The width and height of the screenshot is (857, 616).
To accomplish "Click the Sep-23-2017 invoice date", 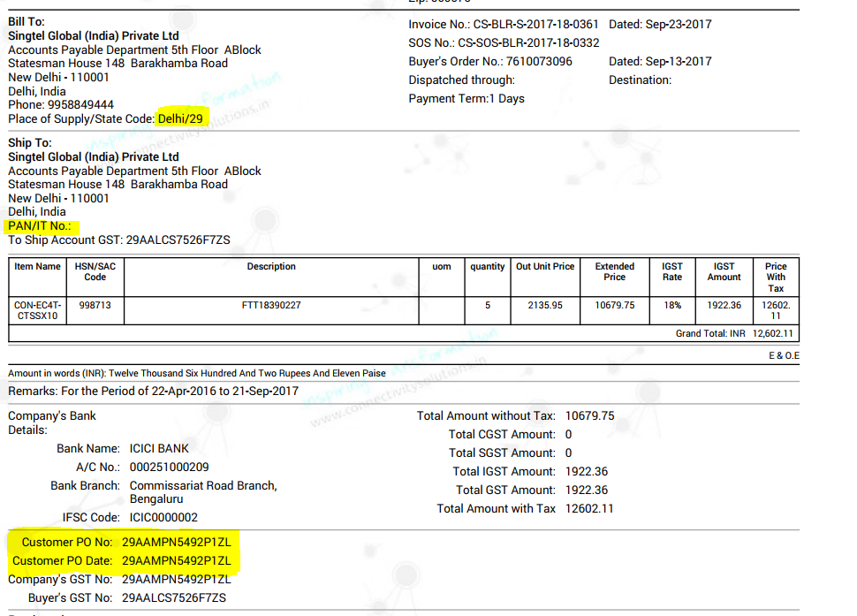I will tap(679, 24).
